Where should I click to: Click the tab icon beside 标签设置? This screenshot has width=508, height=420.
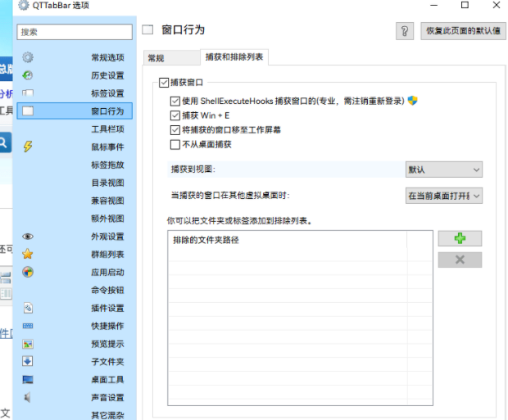click(x=28, y=93)
